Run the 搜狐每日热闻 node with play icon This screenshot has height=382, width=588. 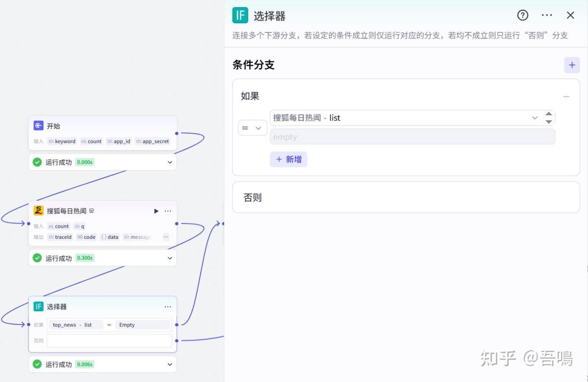coord(156,211)
